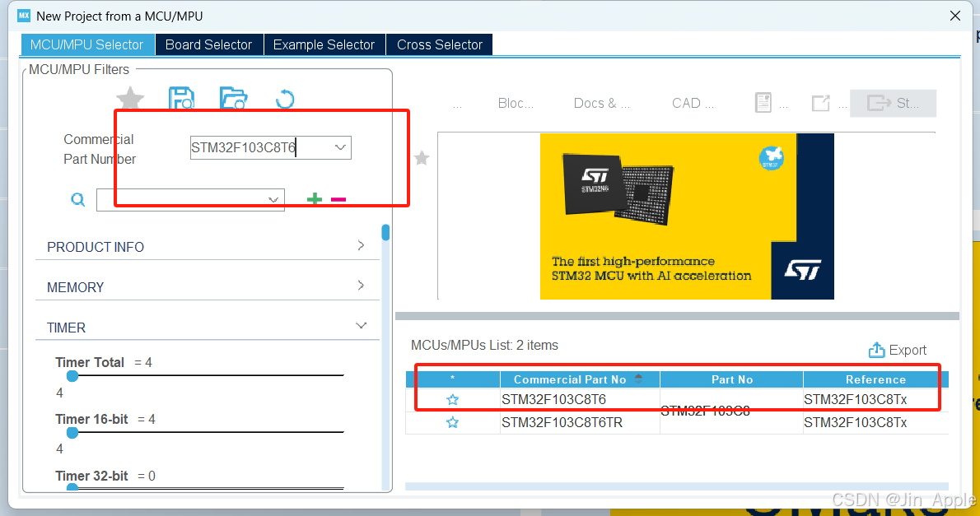
Task: Click the datasheet document icon
Action: tap(763, 102)
